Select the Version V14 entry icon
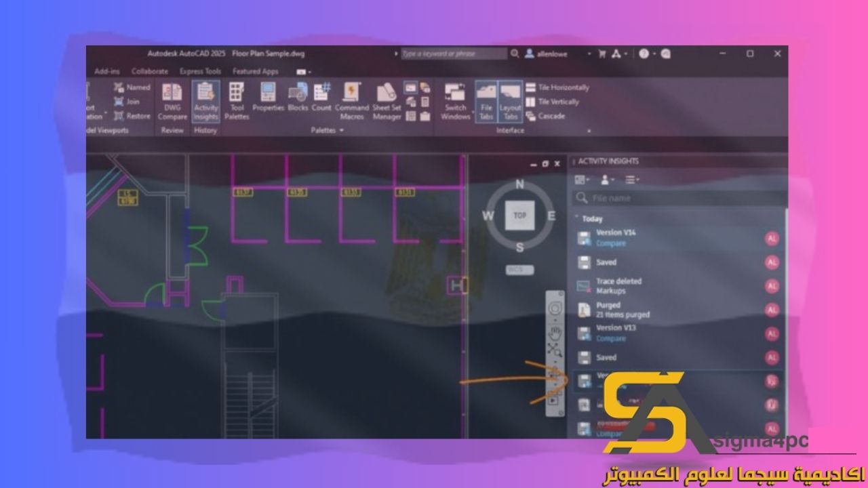The width and height of the screenshot is (868, 488). pyautogui.click(x=584, y=238)
